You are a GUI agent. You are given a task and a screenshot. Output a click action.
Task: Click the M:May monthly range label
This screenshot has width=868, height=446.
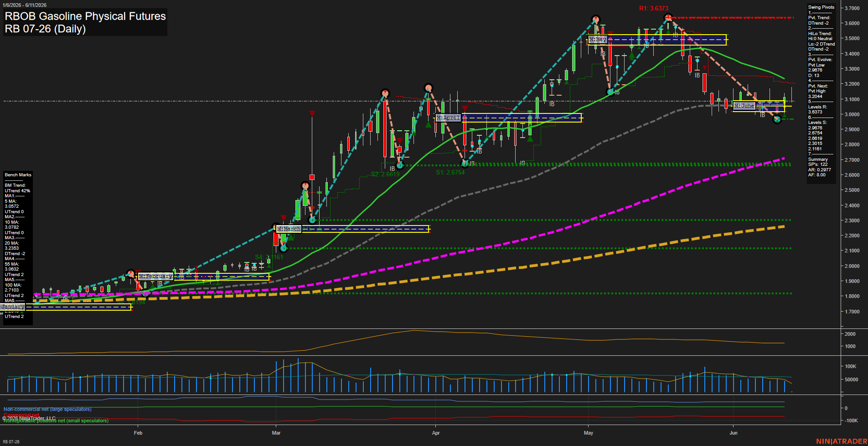(597, 40)
